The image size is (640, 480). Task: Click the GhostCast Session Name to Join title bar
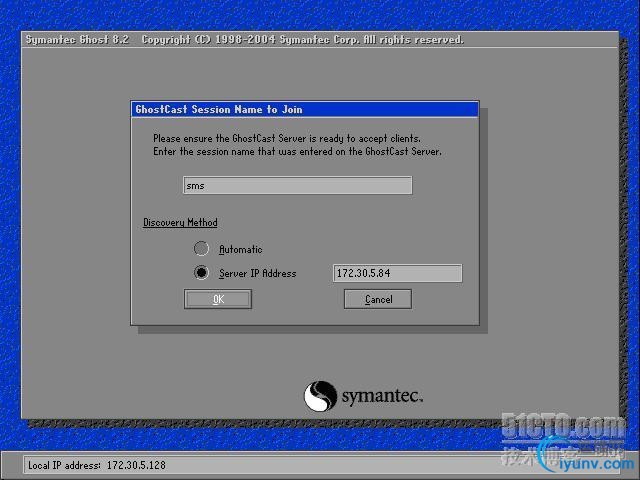coord(304,109)
